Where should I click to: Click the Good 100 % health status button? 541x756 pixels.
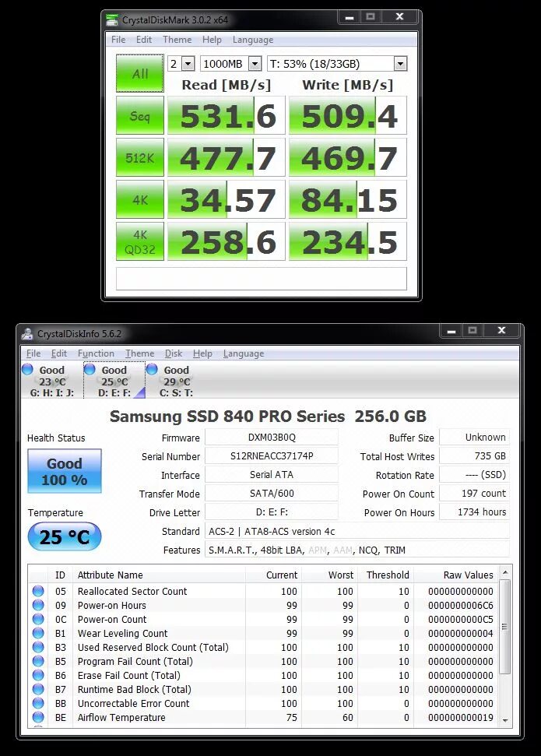coord(65,471)
